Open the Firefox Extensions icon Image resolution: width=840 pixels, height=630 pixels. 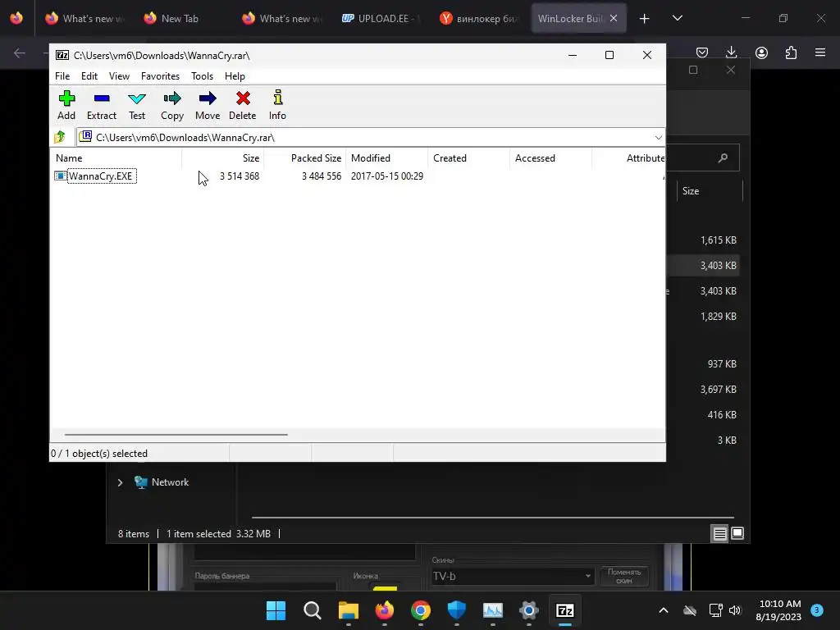coord(791,52)
